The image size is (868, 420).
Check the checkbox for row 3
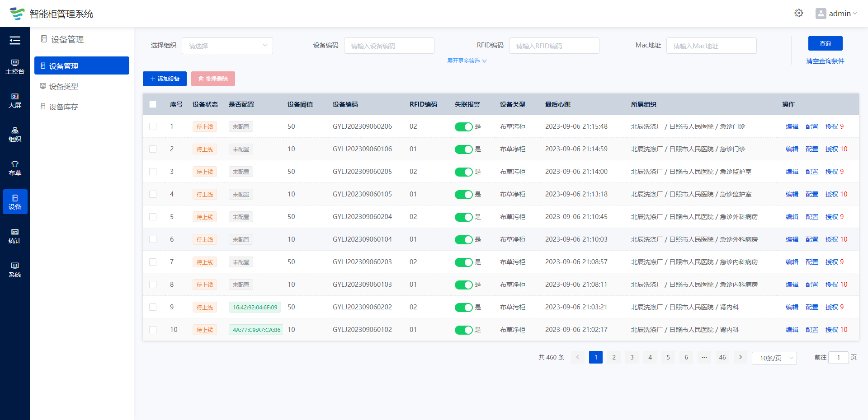pos(153,172)
